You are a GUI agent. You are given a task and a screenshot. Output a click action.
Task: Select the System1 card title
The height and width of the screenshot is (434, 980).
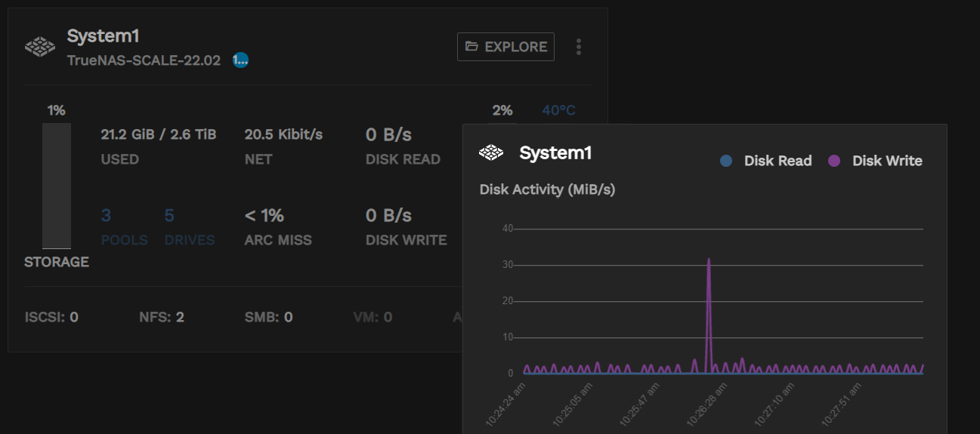click(103, 35)
